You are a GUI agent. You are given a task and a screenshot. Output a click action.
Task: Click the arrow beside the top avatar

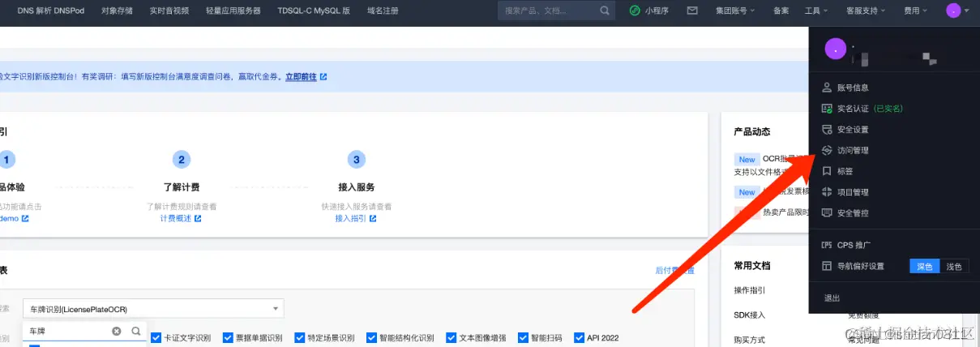pos(966,11)
